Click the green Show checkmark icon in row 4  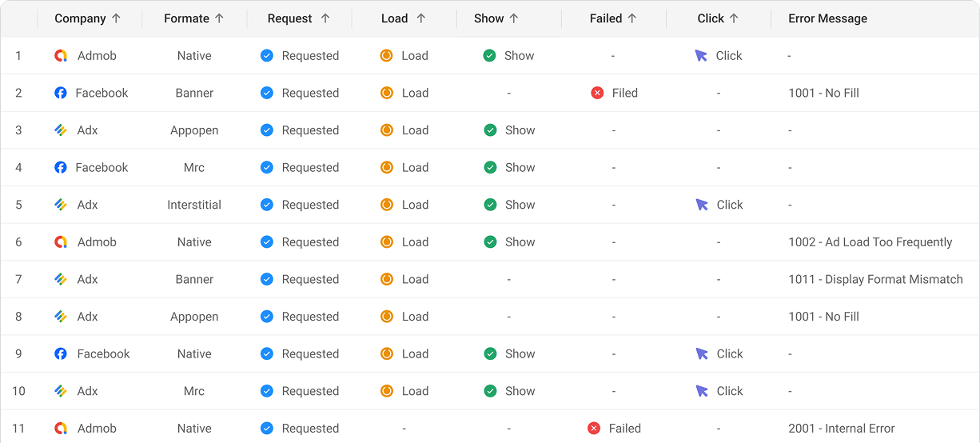coord(490,167)
